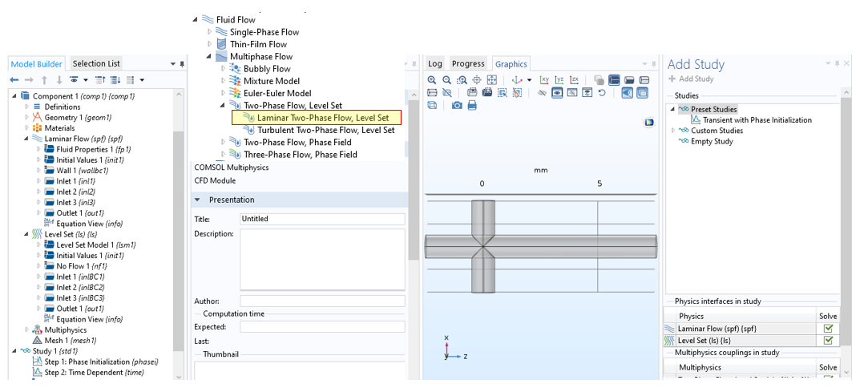Switch to the yz-plane view
The width and height of the screenshot is (868, 388).
(559, 80)
